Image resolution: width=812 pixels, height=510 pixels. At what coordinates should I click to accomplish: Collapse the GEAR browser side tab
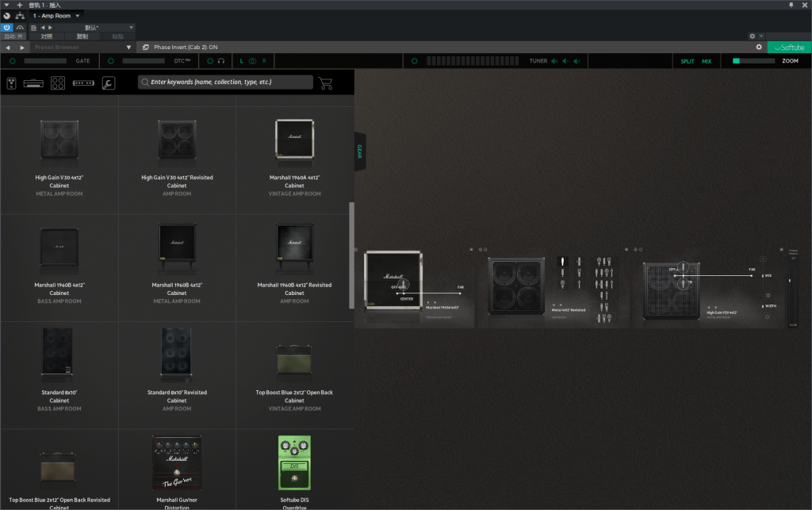360,151
